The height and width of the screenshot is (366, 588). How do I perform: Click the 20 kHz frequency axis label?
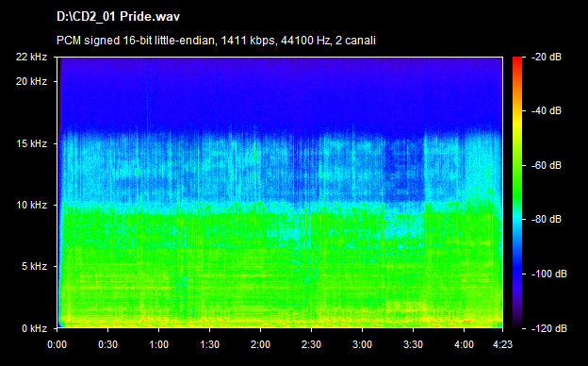31,81
